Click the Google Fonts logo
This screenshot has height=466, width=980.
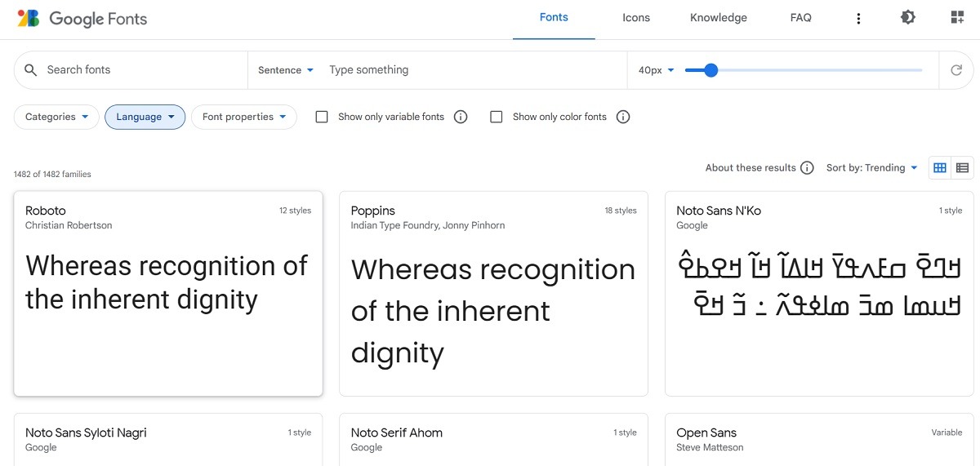tap(82, 18)
